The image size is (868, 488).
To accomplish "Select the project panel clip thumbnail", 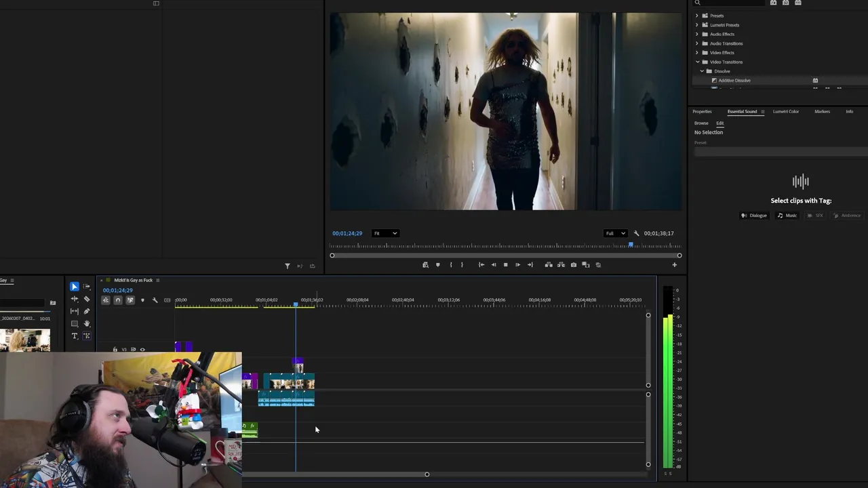I will (x=25, y=340).
